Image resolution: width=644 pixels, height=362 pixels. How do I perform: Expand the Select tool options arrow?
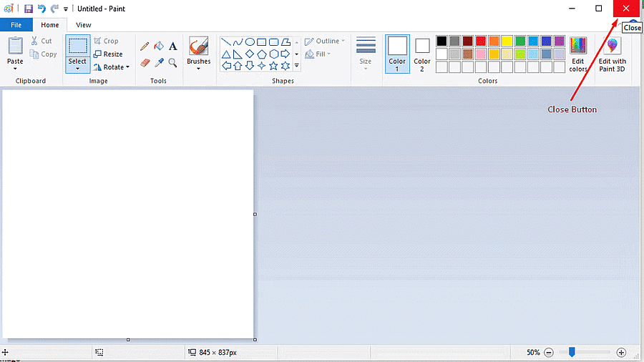(77, 69)
